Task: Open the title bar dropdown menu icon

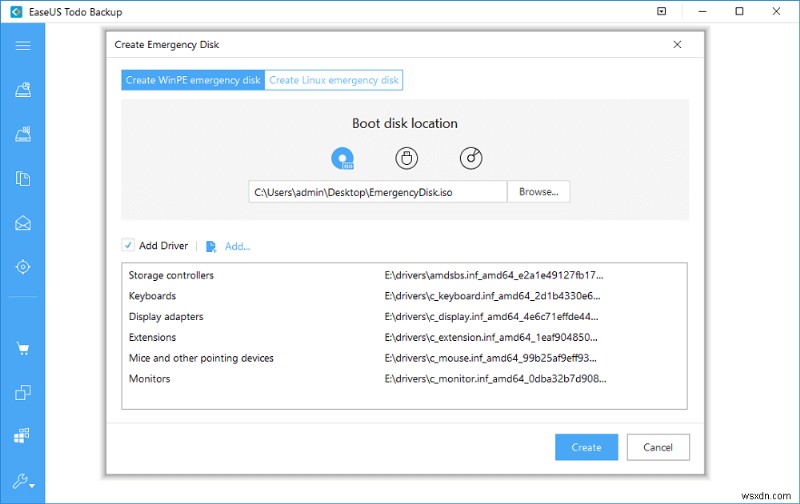Action: [662, 11]
